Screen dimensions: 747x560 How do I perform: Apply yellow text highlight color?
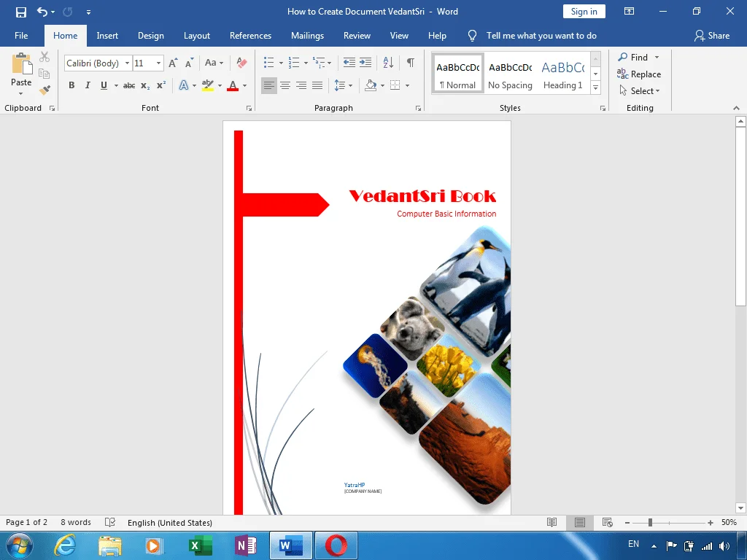pos(208,86)
